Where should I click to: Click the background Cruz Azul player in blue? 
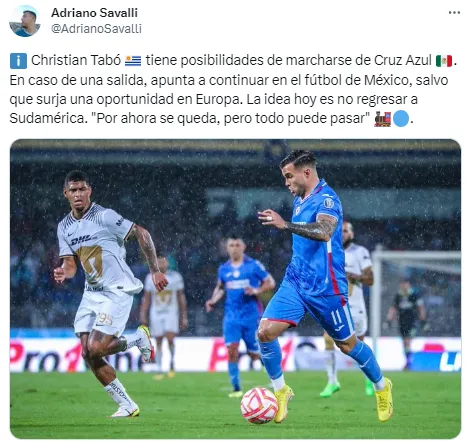coord(240,315)
